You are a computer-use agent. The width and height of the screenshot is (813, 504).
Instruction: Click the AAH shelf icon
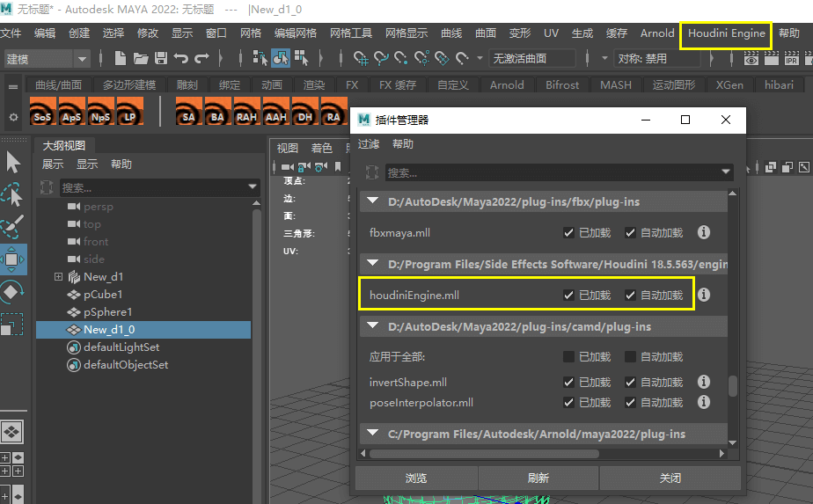tap(276, 111)
